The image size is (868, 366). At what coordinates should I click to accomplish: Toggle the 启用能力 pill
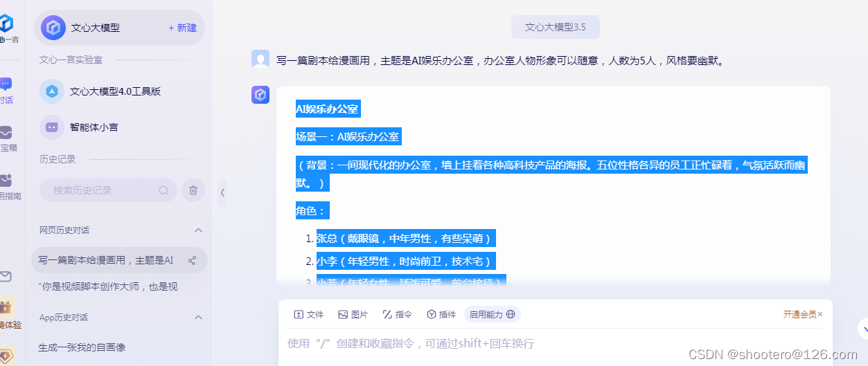[x=493, y=314]
